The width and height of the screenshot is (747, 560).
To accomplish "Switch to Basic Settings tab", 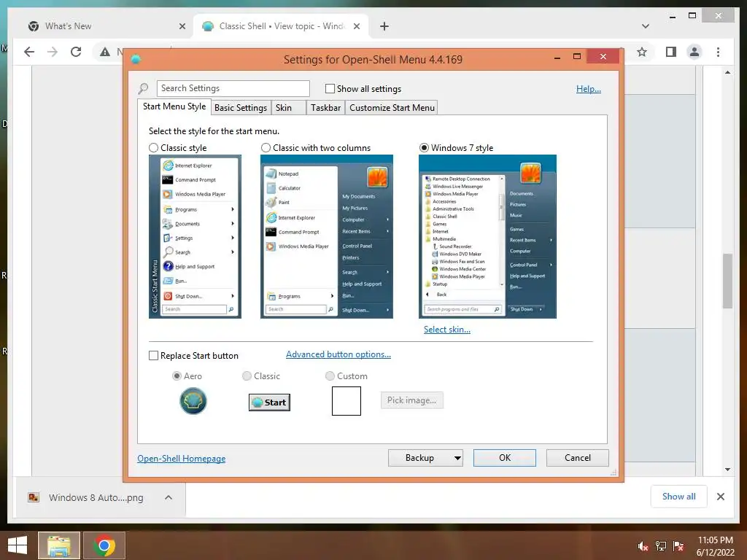I will pyautogui.click(x=241, y=108).
